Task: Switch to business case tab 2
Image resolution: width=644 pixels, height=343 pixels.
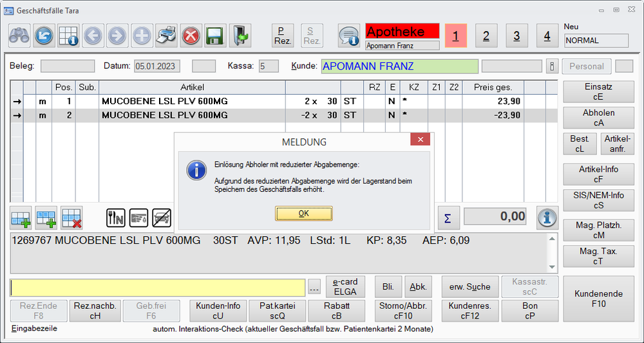Action: 486,36
